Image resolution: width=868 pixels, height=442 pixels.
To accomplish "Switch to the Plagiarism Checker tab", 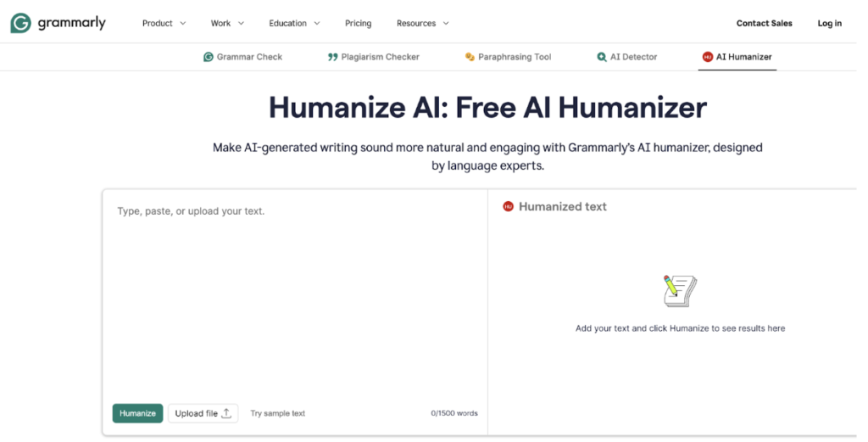I will pos(379,57).
